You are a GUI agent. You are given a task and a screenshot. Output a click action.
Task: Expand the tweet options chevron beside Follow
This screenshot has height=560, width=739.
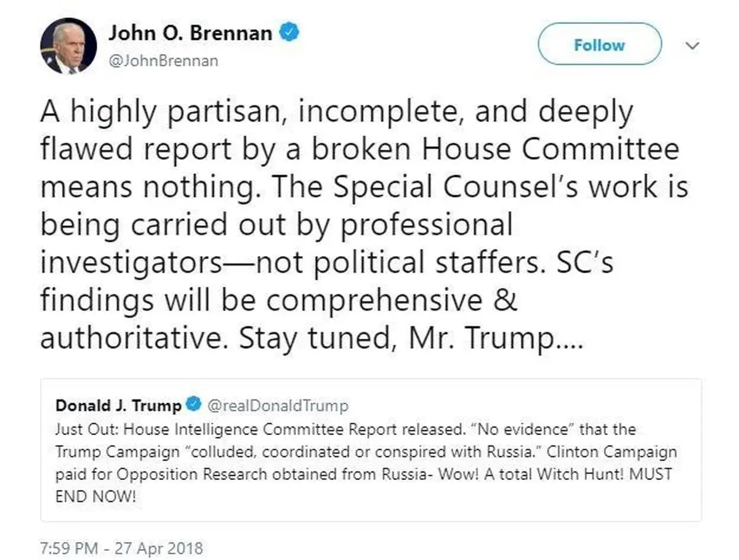(x=693, y=46)
